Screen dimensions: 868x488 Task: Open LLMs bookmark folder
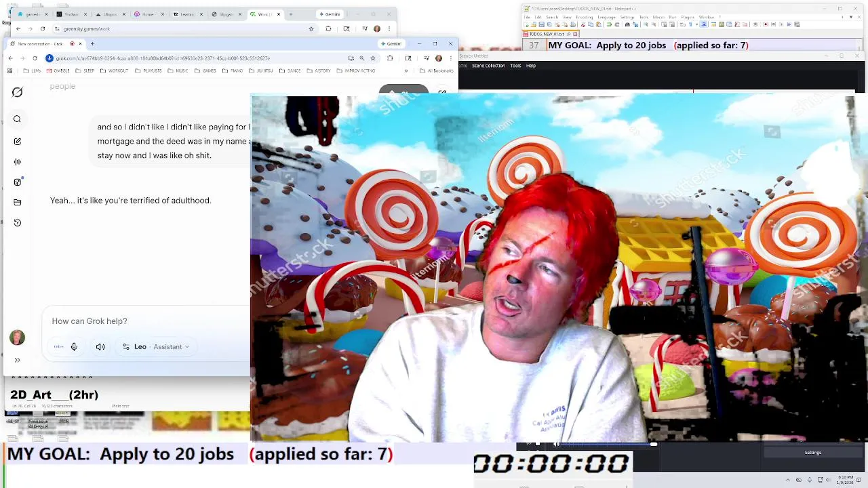[x=31, y=70]
